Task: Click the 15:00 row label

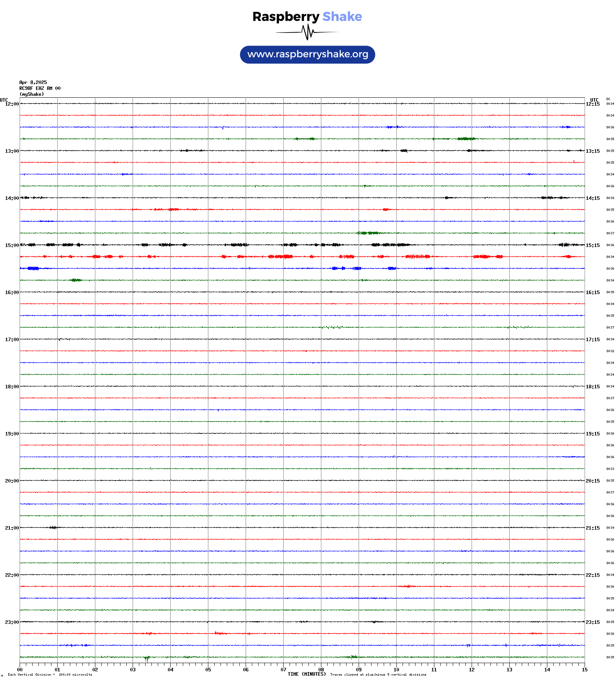Action: [12, 245]
